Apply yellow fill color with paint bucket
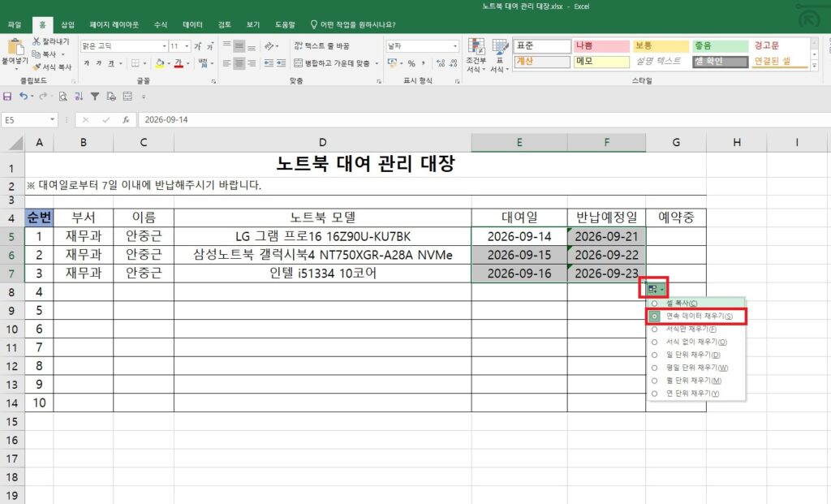Viewport: 831px width, 504px height. (160, 63)
